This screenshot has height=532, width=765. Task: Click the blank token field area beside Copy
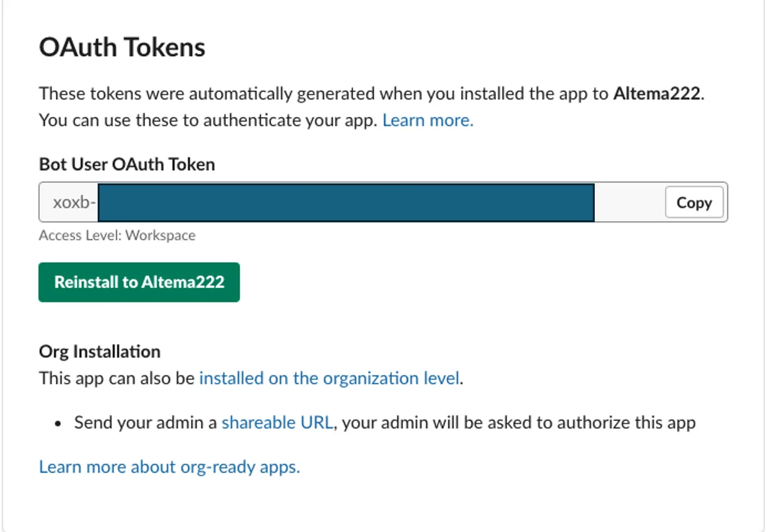[628, 203]
